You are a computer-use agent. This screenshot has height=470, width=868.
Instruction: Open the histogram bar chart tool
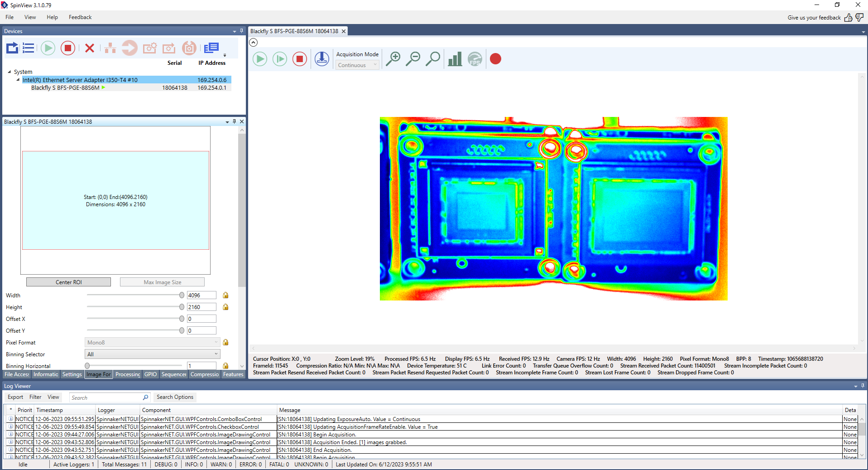click(454, 59)
